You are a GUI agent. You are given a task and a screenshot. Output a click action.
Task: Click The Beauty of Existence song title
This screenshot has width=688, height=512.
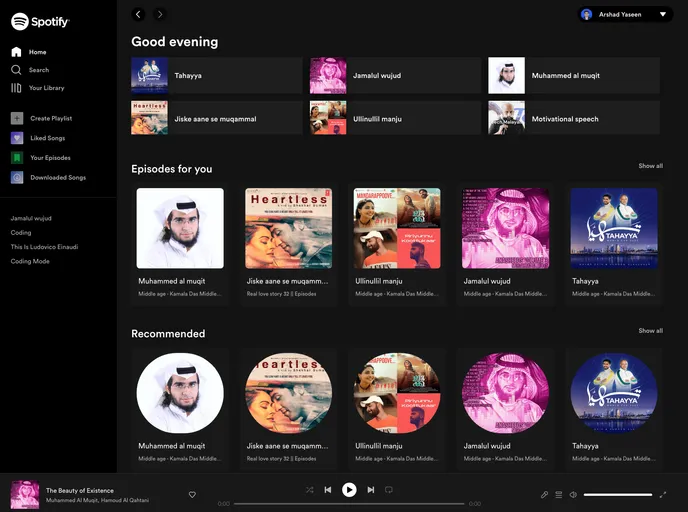80,491
